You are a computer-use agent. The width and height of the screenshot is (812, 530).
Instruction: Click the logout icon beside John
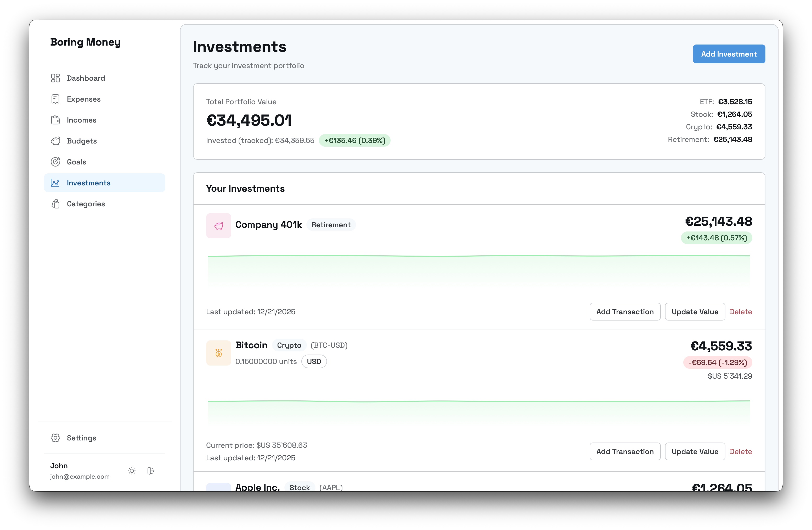[x=151, y=471]
